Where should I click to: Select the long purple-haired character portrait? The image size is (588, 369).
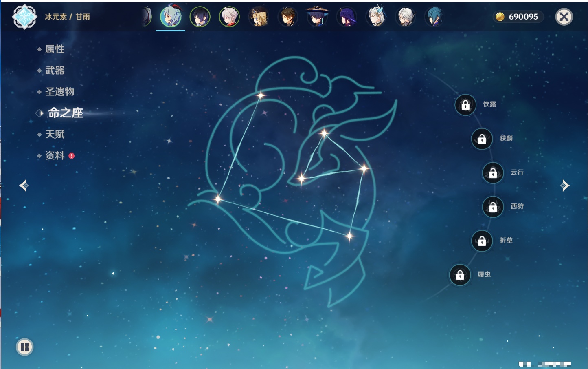pos(347,17)
